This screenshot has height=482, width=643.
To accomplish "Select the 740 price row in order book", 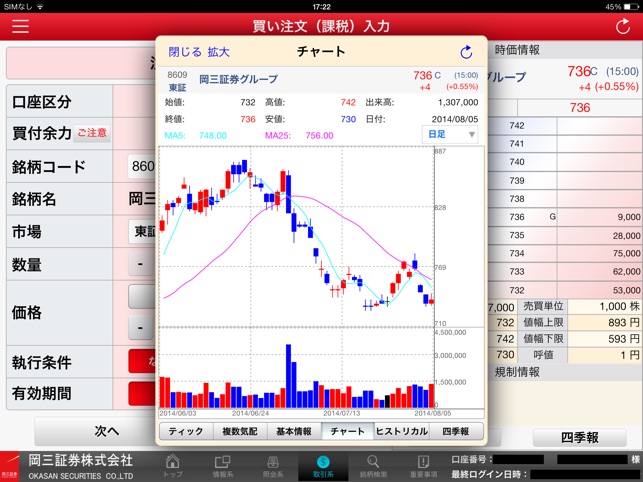I will [564, 162].
